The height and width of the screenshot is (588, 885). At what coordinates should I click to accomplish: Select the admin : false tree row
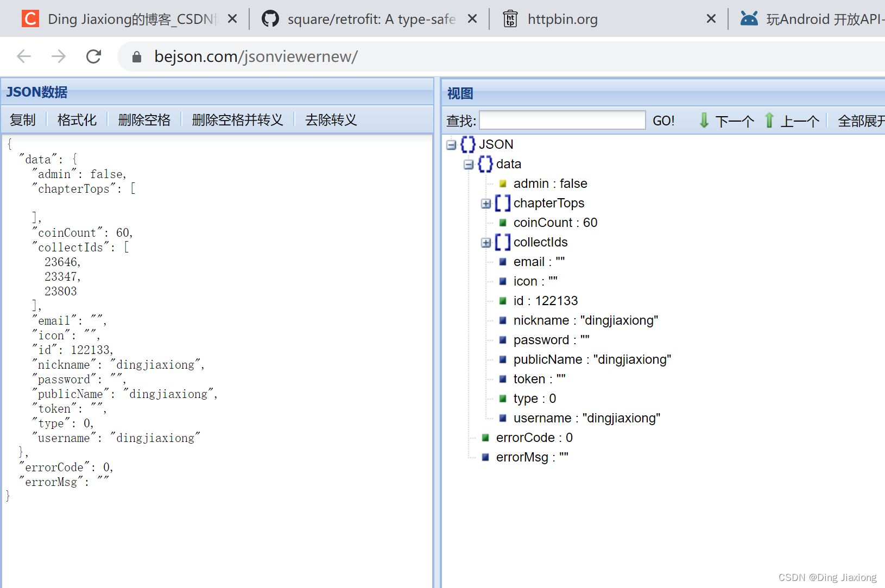[x=551, y=184]
